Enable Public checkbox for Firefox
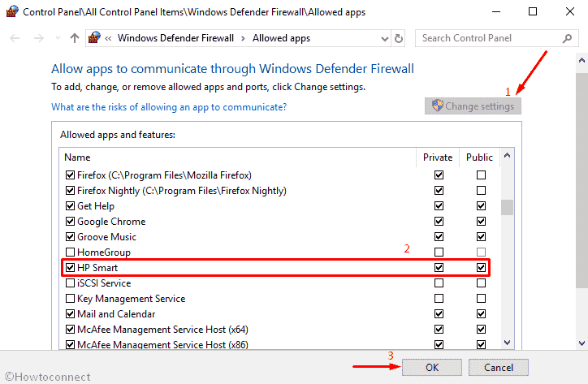The image size is (588, 384). 481,175
